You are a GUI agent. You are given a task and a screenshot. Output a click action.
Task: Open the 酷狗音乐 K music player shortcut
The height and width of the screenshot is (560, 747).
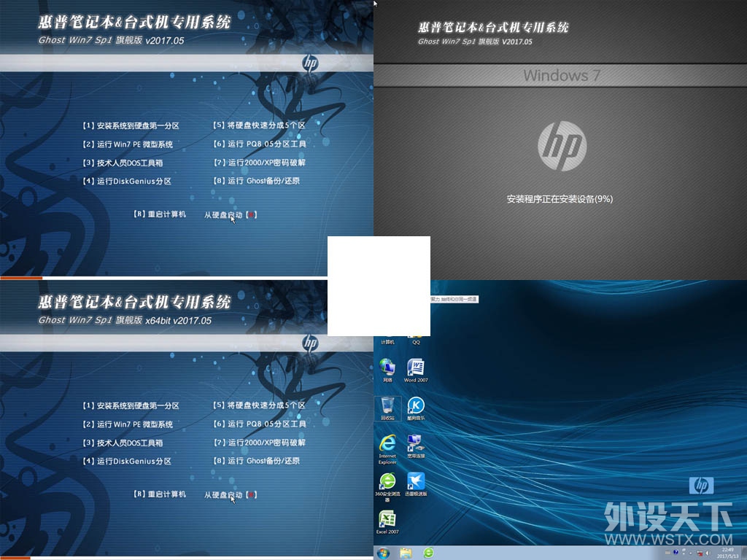416,408
